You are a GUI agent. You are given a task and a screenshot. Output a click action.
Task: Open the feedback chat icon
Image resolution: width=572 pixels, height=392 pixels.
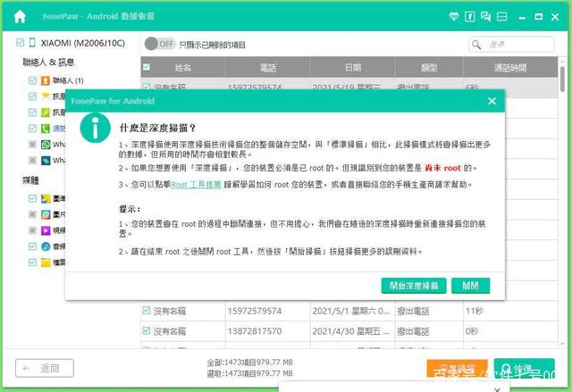[485, 16]
